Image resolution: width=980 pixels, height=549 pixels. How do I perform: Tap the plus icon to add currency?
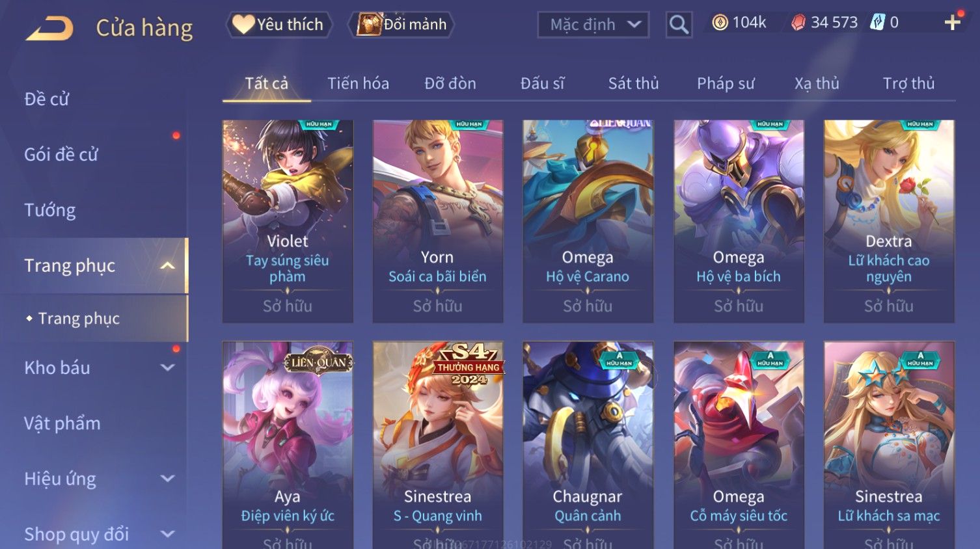tap(952, 23)
